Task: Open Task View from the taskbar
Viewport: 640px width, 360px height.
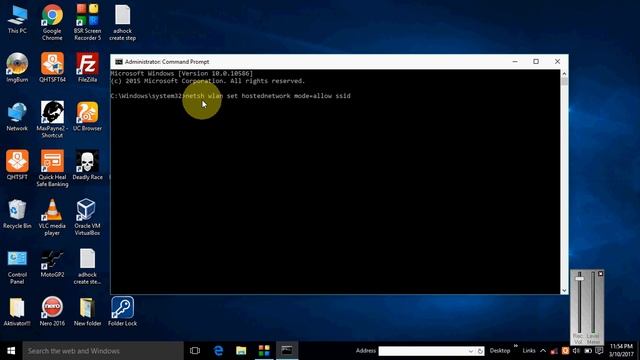Action: tap(195, 351)
